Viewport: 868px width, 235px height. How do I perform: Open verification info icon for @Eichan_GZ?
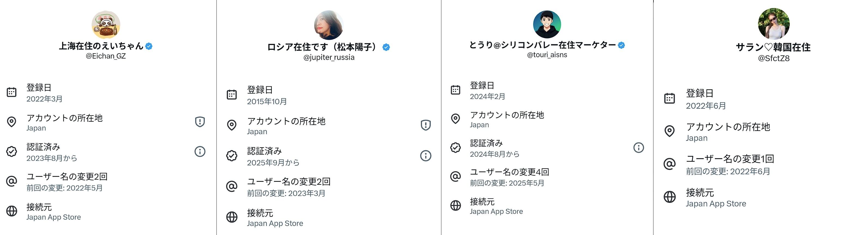click(200, 151)
